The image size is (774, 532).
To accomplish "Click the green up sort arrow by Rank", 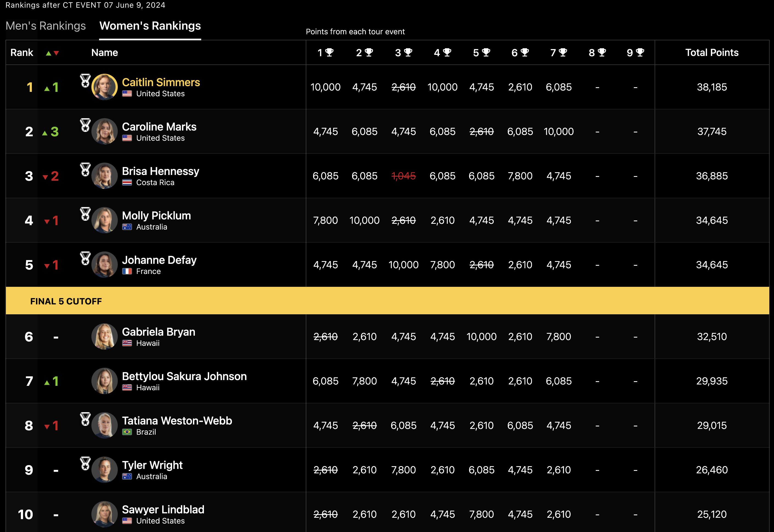I will 48,53.
